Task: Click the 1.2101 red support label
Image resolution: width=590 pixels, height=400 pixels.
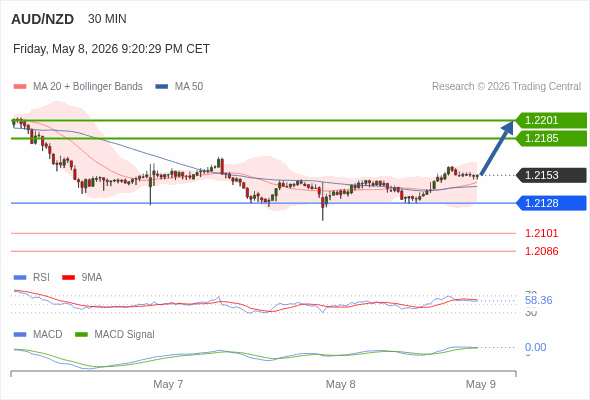Action: click(541, 233)
